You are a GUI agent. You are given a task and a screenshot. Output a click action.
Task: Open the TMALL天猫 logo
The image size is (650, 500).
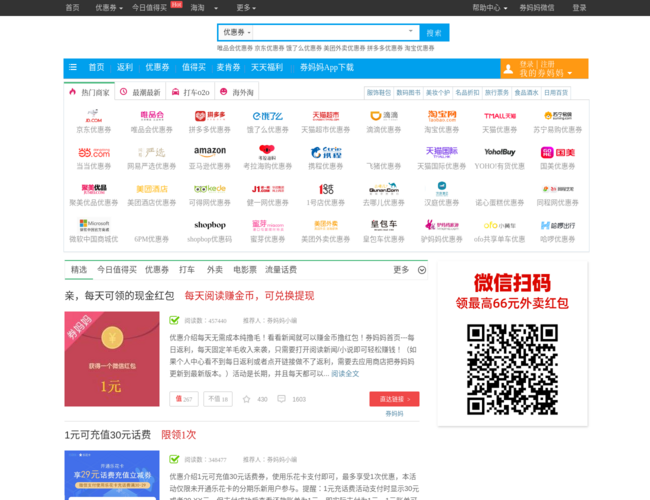[500, 116]
